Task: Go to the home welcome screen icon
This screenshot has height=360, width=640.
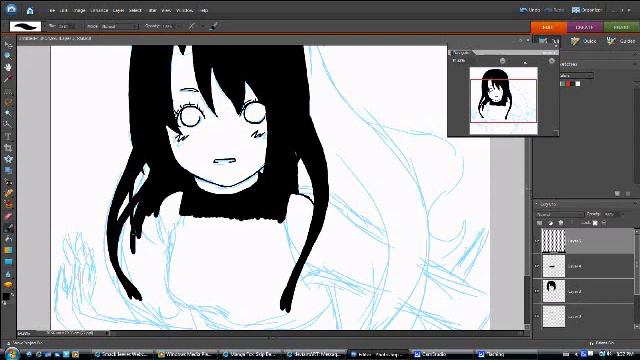Action: [x=30, y=10]
